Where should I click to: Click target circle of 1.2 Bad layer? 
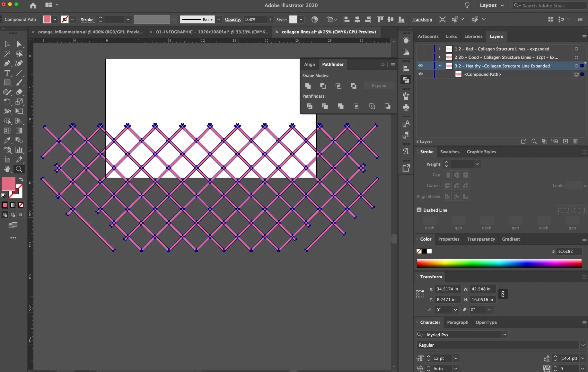[576, 49]
